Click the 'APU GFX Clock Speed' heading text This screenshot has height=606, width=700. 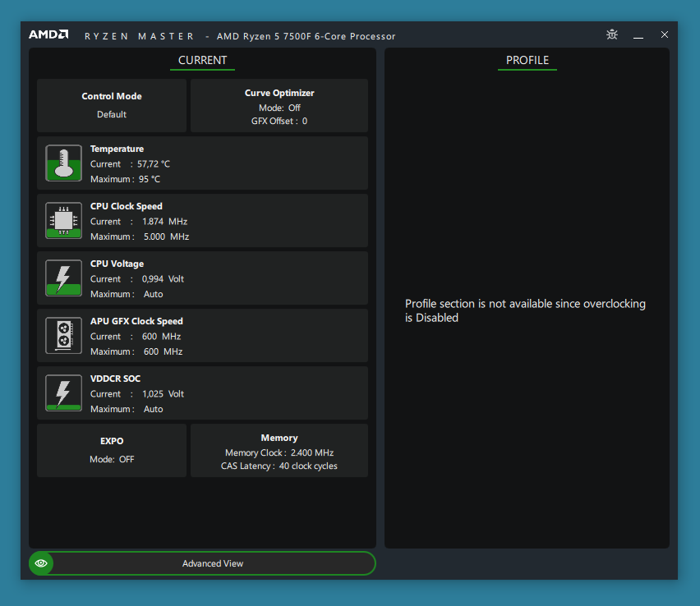pos(136,321)
